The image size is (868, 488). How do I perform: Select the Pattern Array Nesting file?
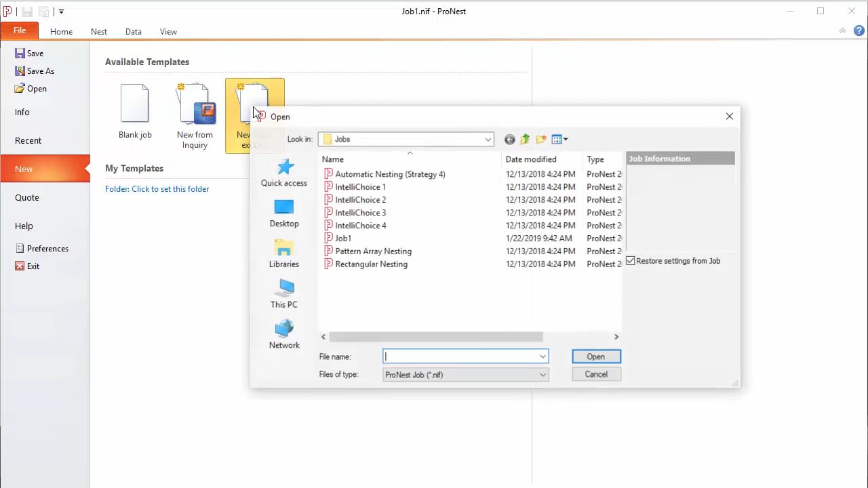pos(373,251)
